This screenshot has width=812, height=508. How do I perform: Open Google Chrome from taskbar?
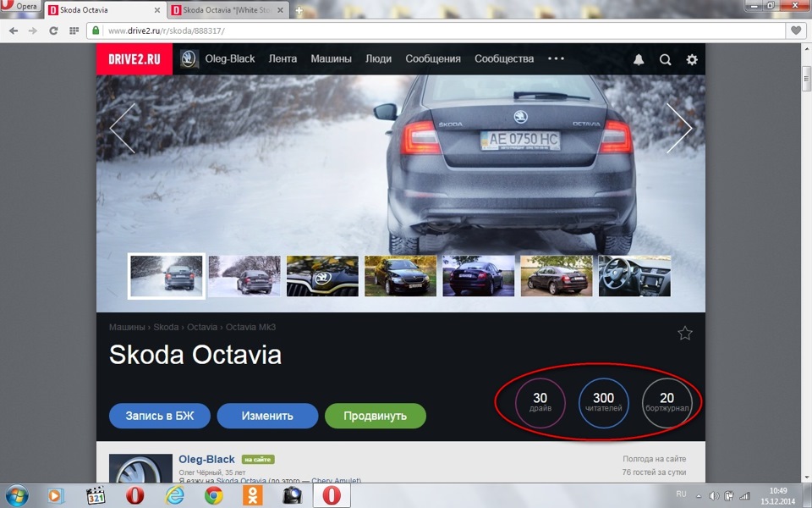tap(214, 496)
